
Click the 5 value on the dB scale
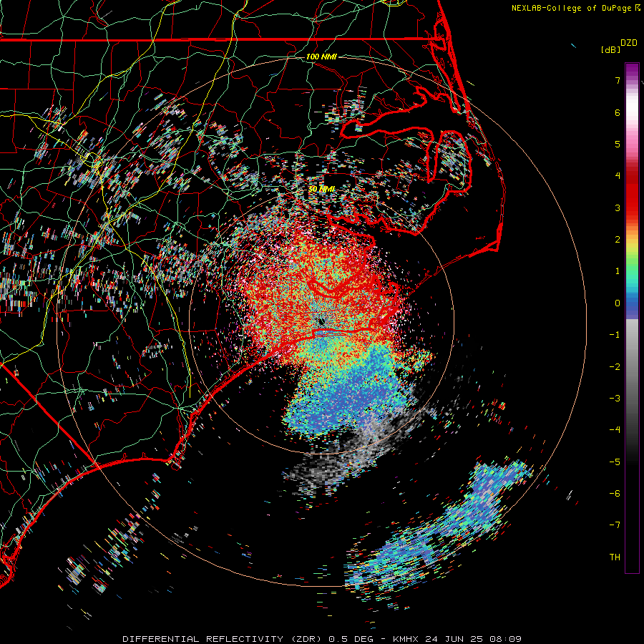618,144
